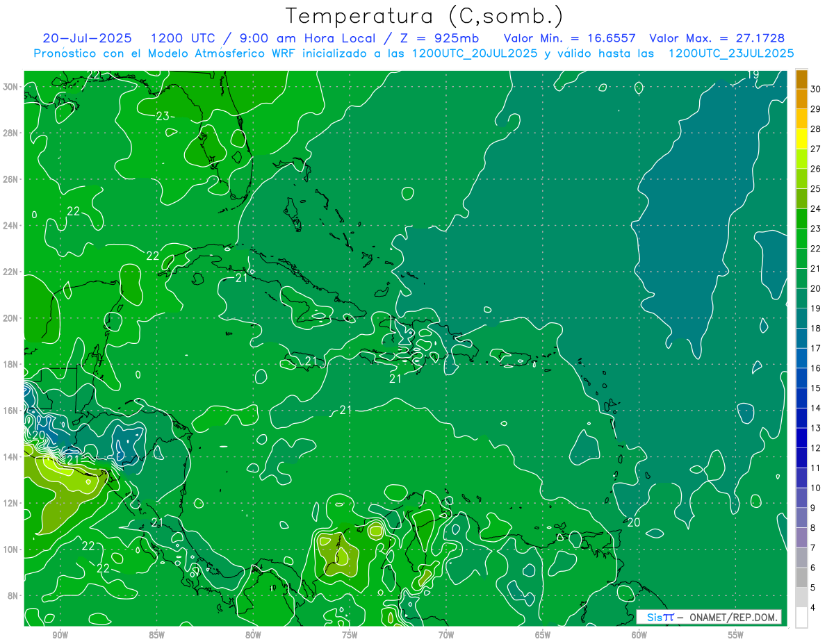Click the '1200 UTC' time in the header
This screenshot has width=834, height=644.
pos(185,38)
